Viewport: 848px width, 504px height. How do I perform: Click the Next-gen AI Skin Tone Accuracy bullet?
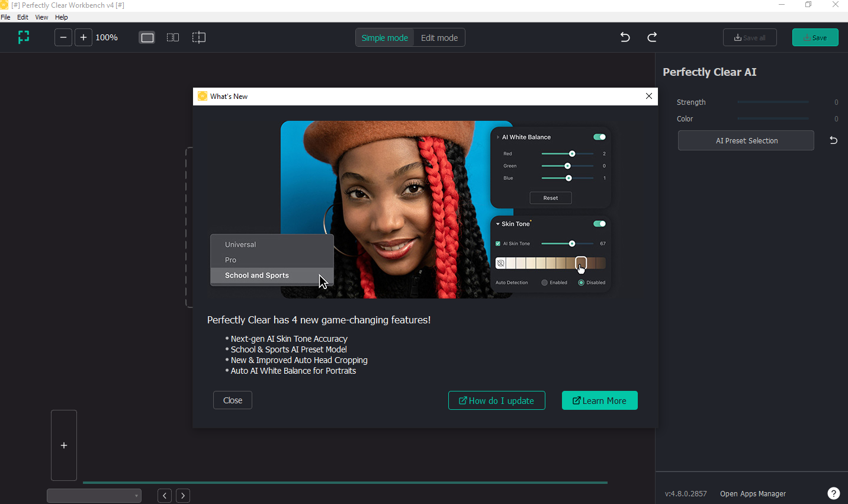(289, 339)
